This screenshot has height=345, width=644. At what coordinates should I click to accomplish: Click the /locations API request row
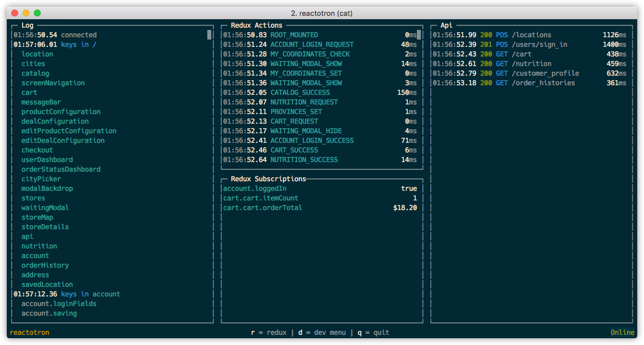(529, 35)
